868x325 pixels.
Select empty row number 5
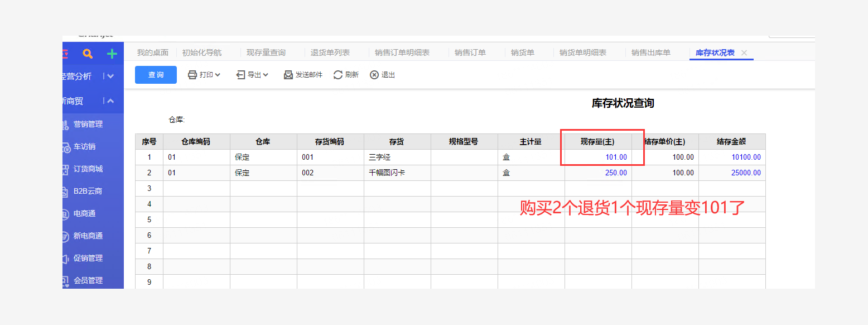pos(149,220)
